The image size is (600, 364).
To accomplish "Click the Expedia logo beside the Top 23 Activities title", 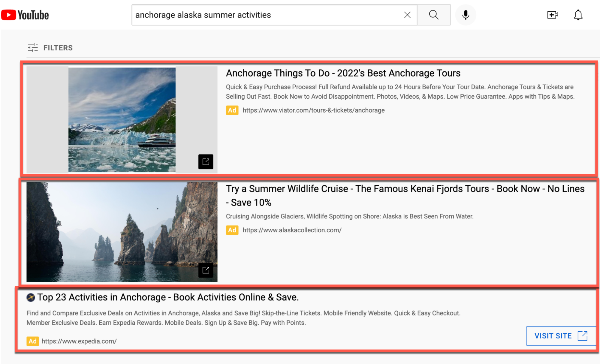I will (30, 297).
